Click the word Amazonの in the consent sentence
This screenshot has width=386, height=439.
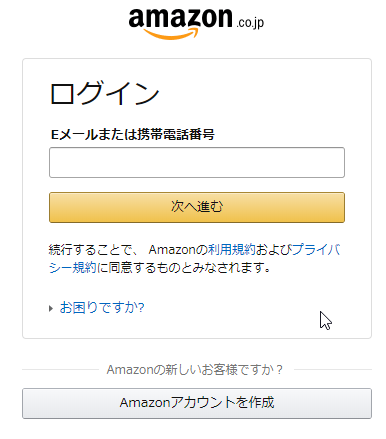[x=178, y=249]
